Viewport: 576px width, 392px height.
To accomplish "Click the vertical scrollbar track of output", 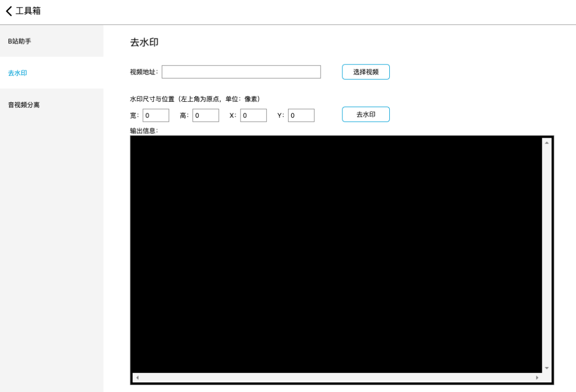I will click(547, 255).
